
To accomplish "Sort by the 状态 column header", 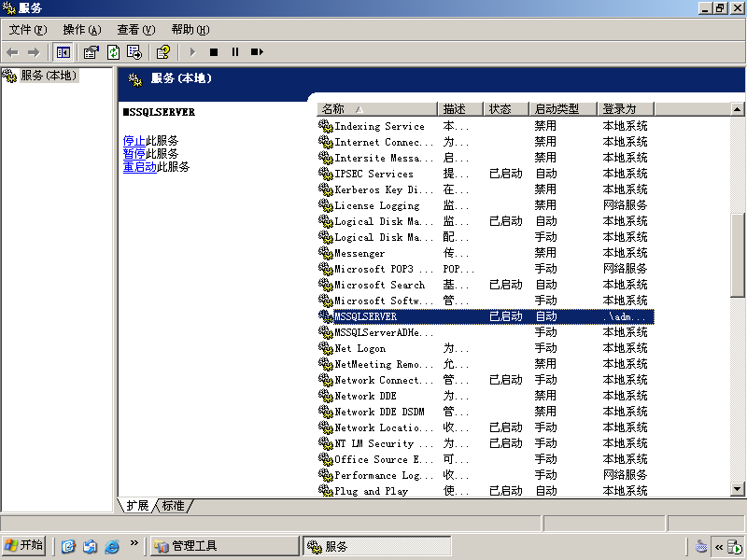I will [x=506, y=109].
